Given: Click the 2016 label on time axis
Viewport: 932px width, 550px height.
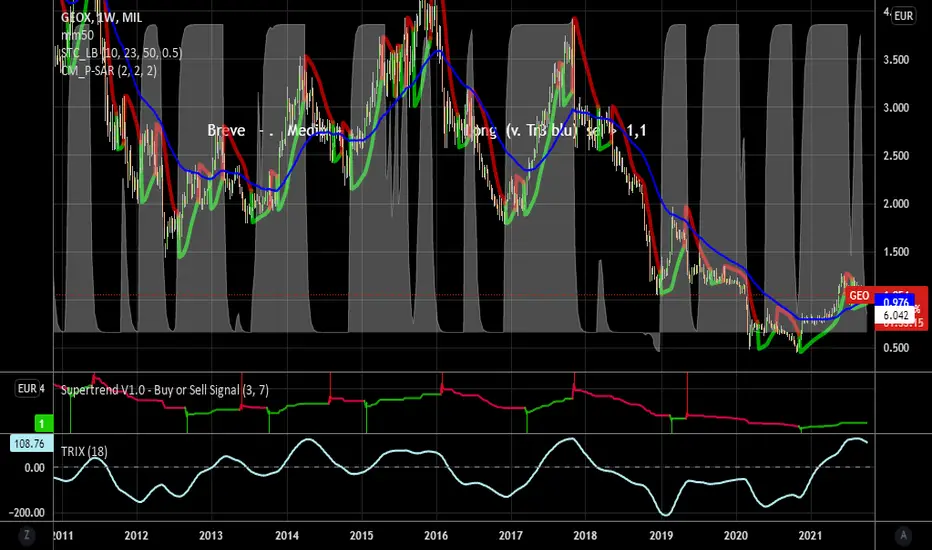Looking at the screenshot, I should coord(436,535).
